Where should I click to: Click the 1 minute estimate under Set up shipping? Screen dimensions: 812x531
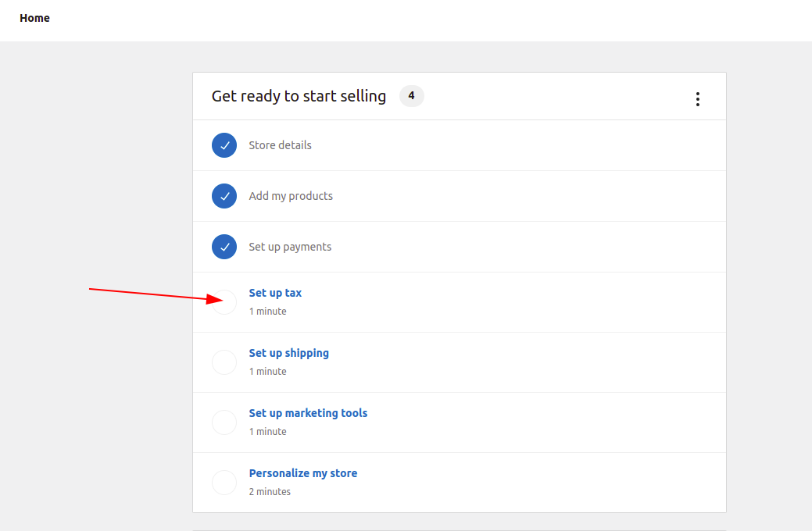click(x=268, y=371)
